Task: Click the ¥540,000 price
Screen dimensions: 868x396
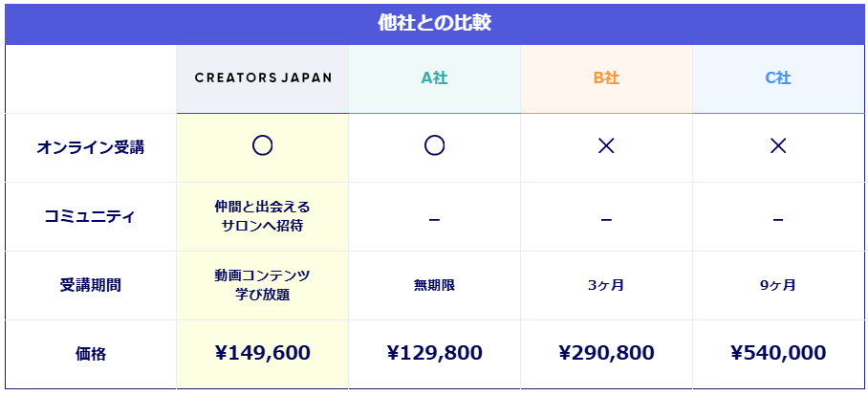Action: [778, 353]
